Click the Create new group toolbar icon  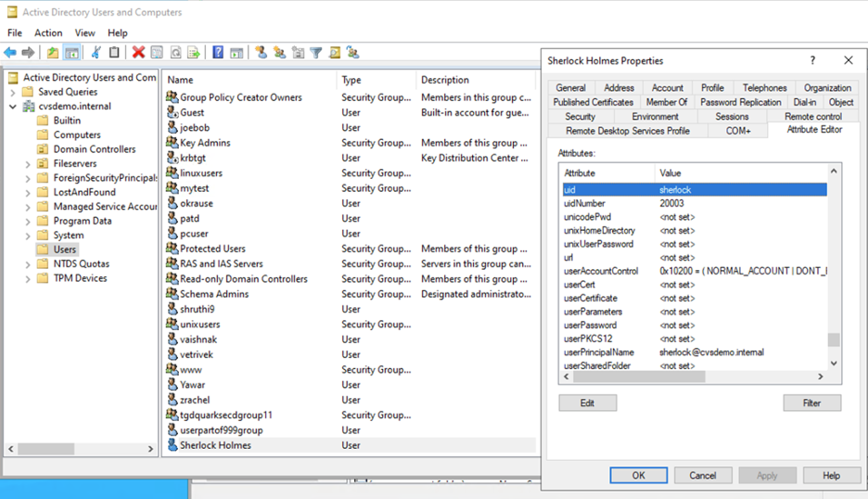[x=279, y=53]
